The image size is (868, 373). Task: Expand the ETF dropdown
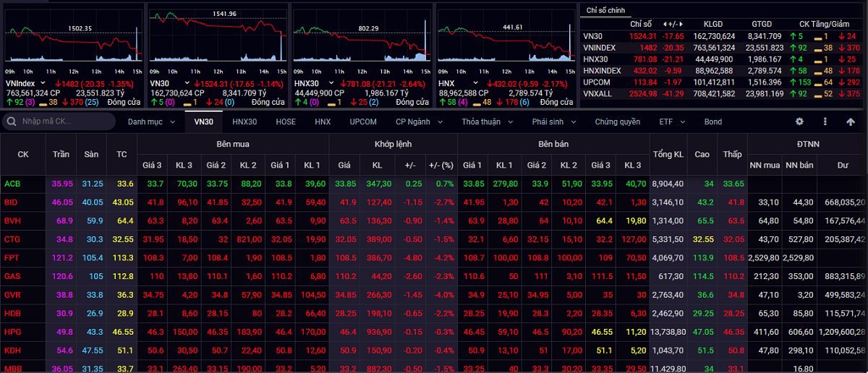point(671,121)
